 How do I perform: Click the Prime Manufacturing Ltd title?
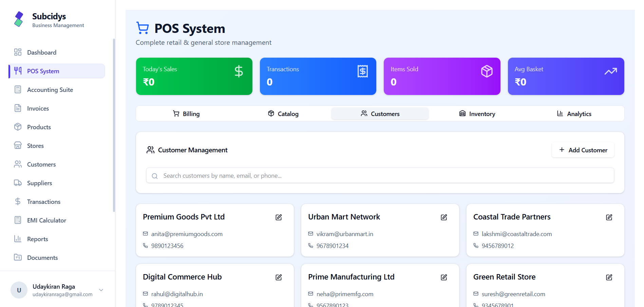point(351,277)
